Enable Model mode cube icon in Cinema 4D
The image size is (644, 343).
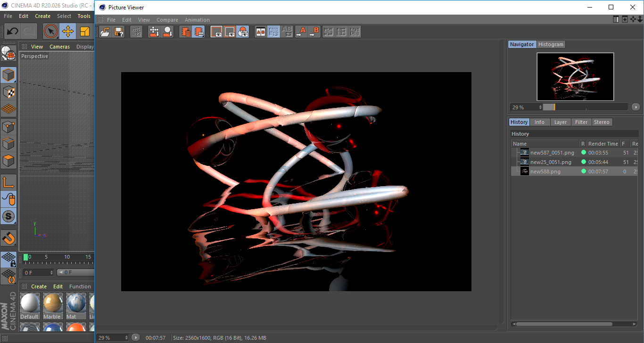8,75
